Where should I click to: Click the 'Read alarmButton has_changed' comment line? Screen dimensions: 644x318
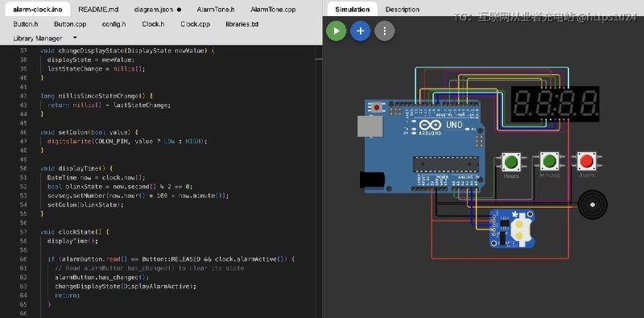(149, 268)
